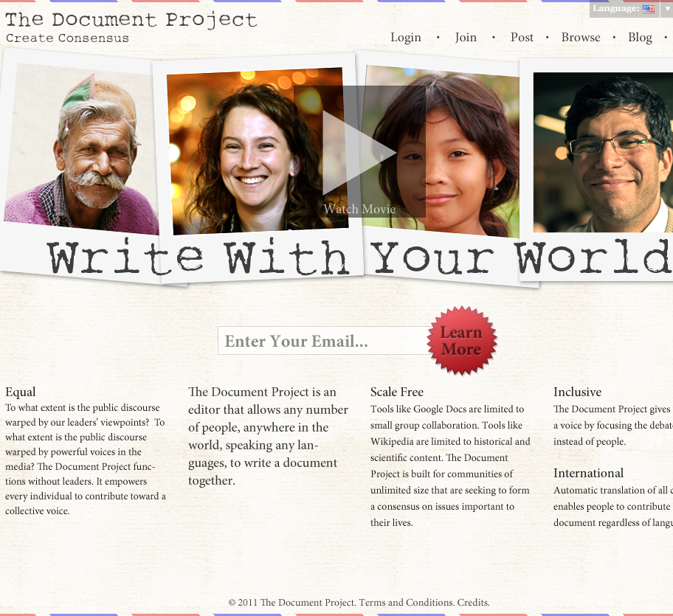Click the Enter Your Email field
Image resolution: width=673 pixels, height=616 pixels.
pos(324,341)
